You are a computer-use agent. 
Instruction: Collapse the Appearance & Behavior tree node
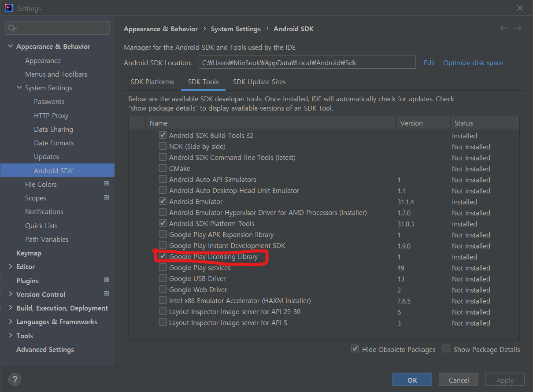pyautogui.click(x=11, y=46)
